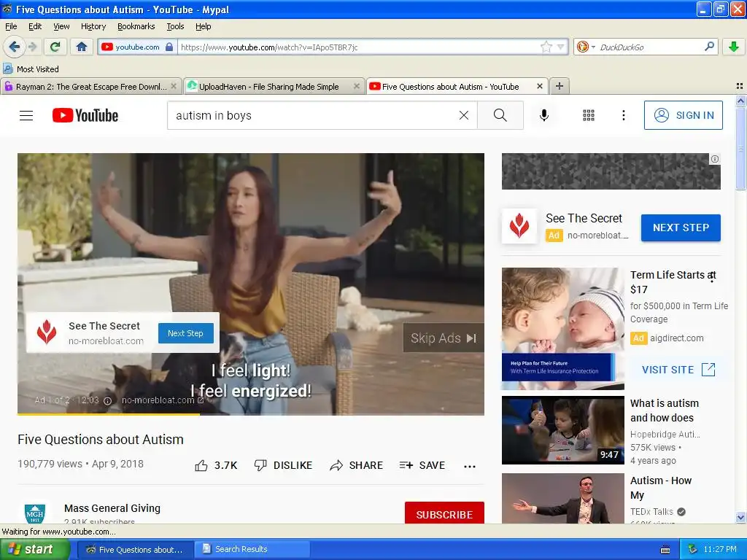Open the TEDx Talks video thumbnail
The image size is (747, 560).
point(562,499)
